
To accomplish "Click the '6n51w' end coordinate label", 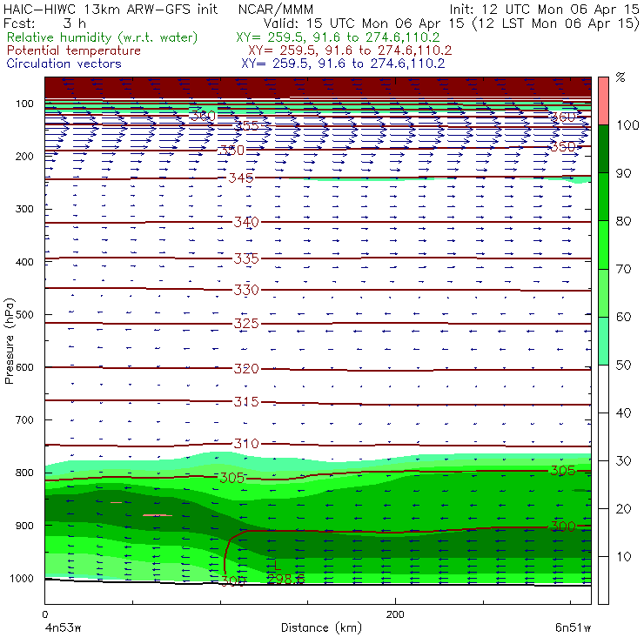I will [573, 627].
